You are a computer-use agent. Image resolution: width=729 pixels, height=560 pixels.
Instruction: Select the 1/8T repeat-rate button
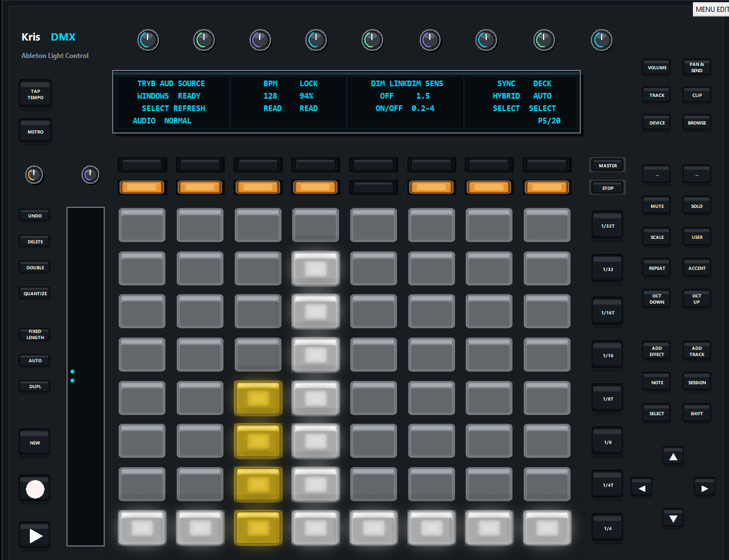pos(607,399)
